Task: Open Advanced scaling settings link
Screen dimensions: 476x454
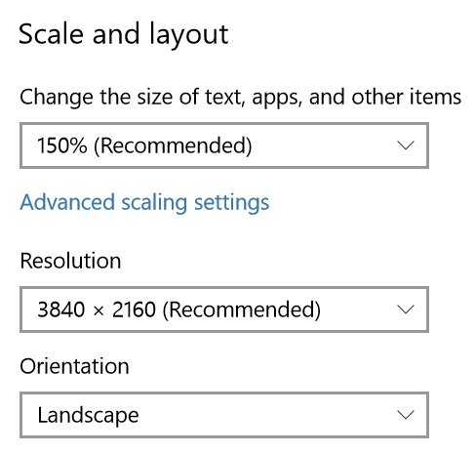Action: (144, 203)
